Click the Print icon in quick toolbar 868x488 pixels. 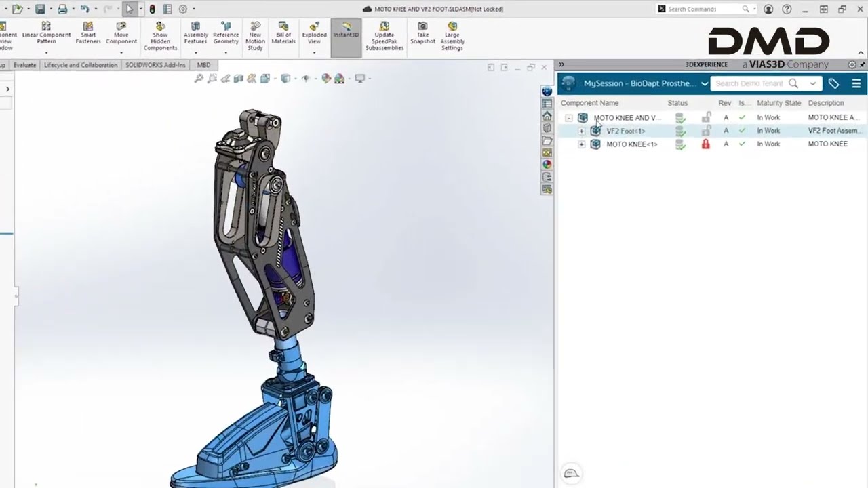coord(62,9)
